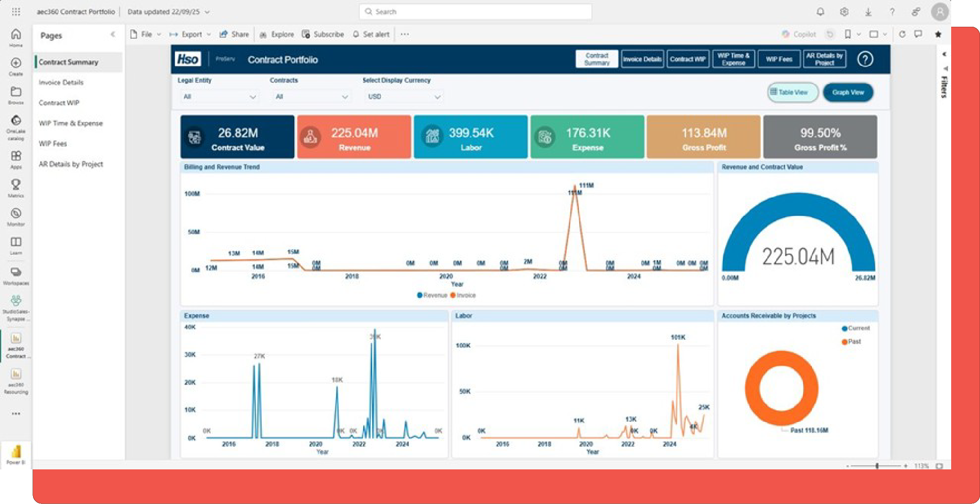Click Invoice Details header nav button
980x504 pixels.
click(642, 59)
